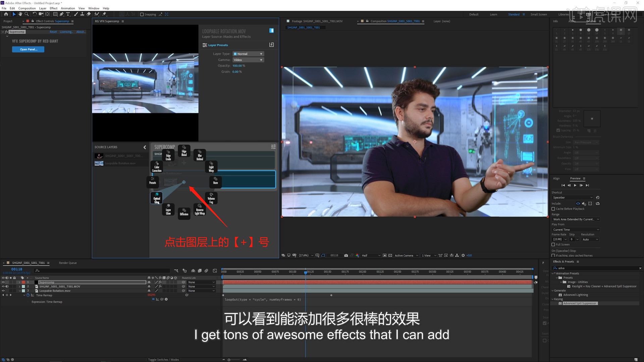Enable the Snapping checkbox
Image resolution: width=644 pixels, height=362 pixels.
[x=142, y=14]
